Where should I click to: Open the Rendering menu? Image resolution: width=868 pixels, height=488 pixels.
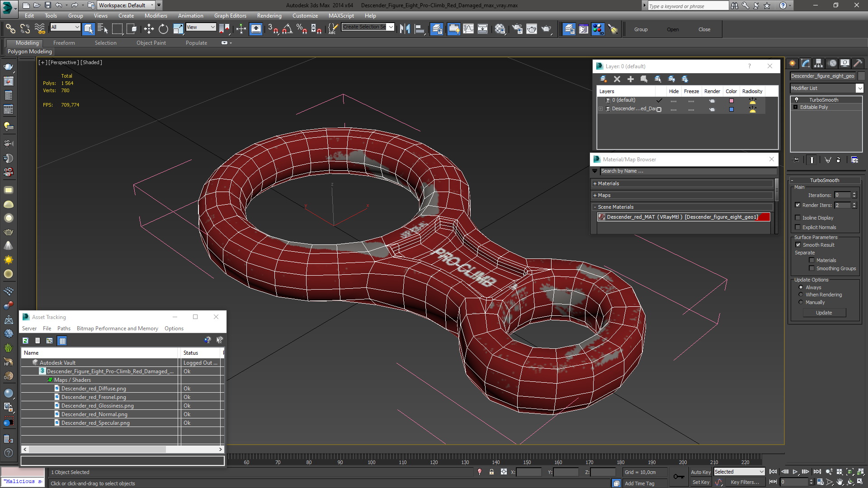[269, 15]
